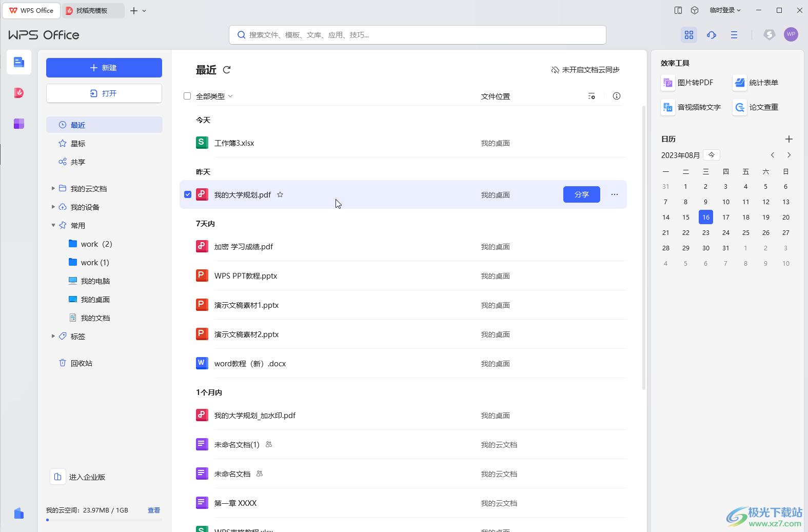Open the new tab dropdown arrow
The image size is (808, 532).
coord(144,11)
